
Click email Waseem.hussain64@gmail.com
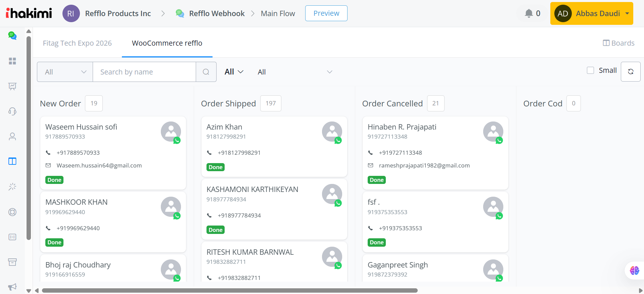click(x=99, y=165)
